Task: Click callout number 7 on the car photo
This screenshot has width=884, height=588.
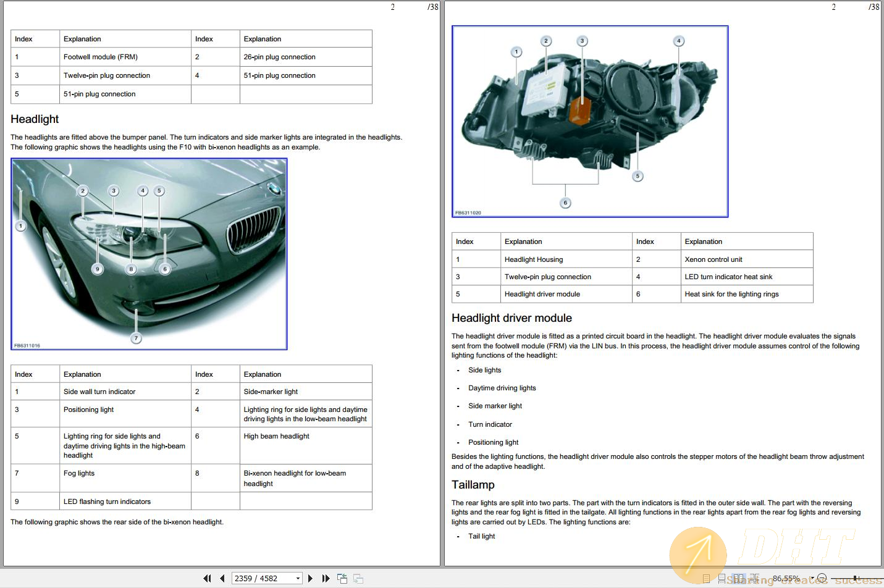Action: coord(137,338)
